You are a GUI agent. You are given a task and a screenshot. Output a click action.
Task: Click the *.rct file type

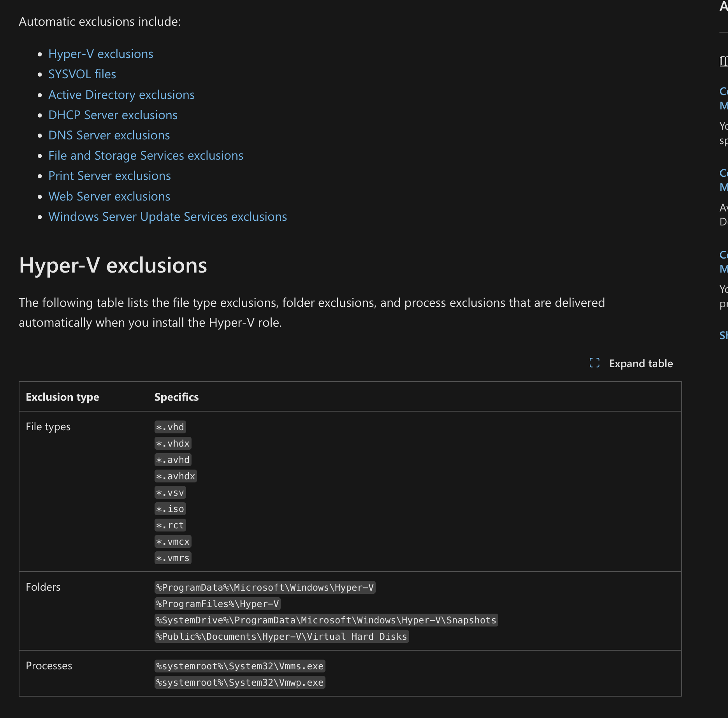pyautogui.click(x=170, y=525)
